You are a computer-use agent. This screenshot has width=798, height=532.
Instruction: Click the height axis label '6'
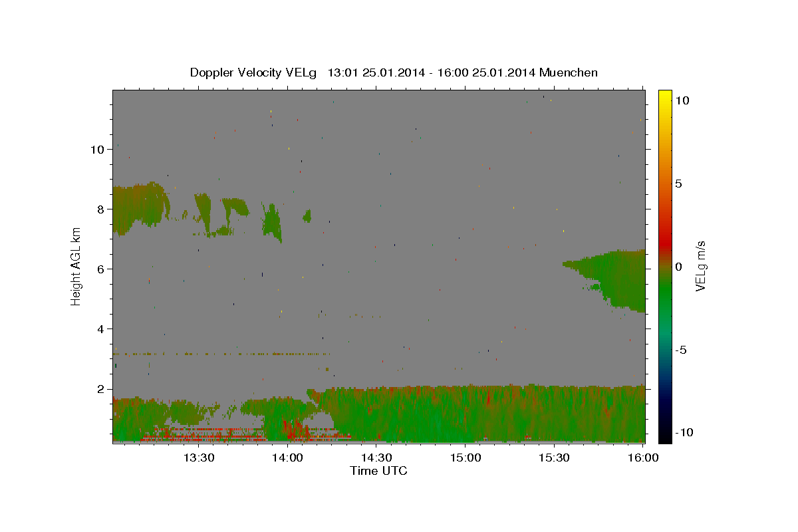[x=101, y=269]
